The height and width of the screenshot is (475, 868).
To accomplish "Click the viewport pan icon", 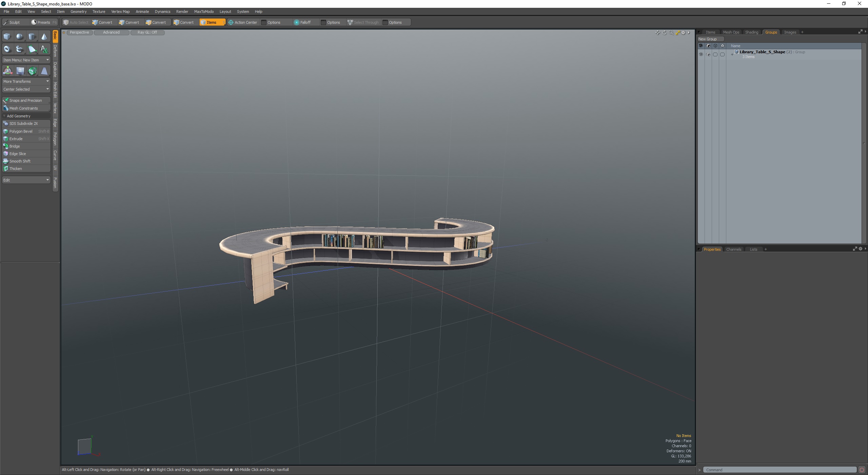I will click(657, 33).
